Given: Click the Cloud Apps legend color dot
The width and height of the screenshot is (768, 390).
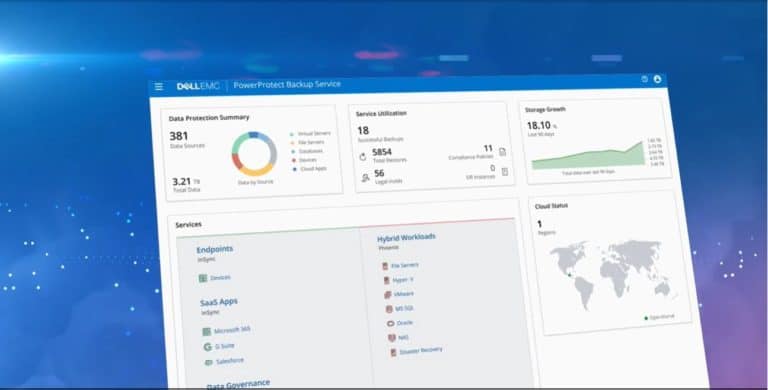Looking at the screenshot, I should 294,170.
